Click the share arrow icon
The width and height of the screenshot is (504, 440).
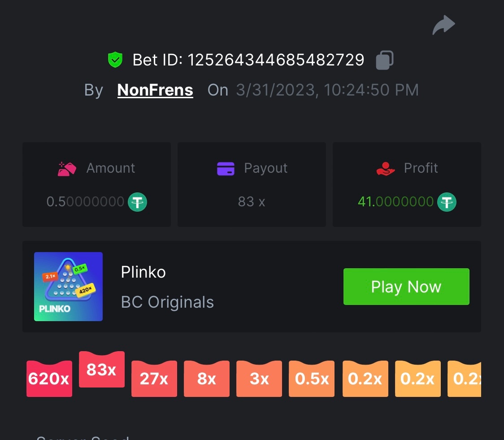443,25
